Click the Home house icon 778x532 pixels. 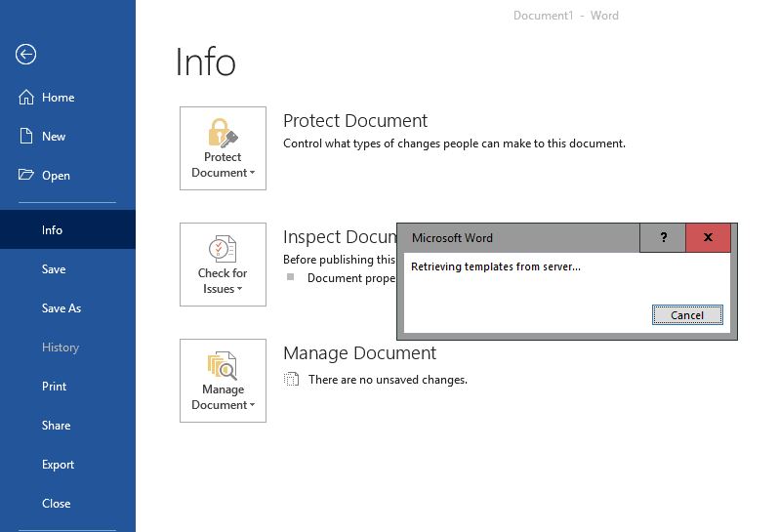tap(26, 98)
